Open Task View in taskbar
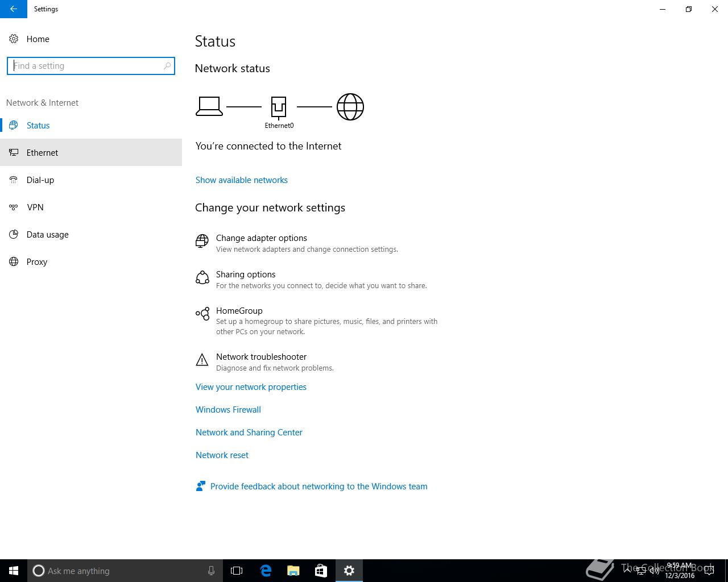The height and width of the screenshot is (582, 728). (237, 571)
